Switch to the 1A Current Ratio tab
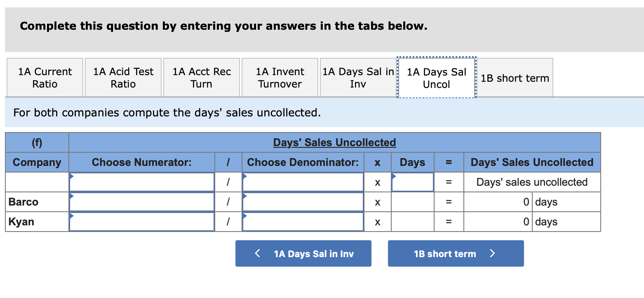Viewport: 644px width, 298px height. (45, 77)
